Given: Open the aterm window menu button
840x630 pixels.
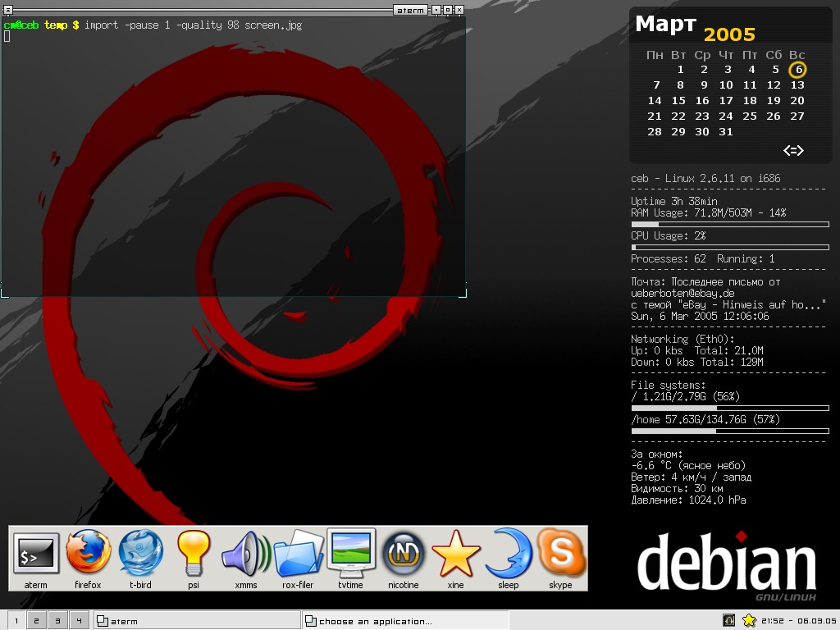Looking at the screenshot, I should pyautogui.click(x=8, y=10).
